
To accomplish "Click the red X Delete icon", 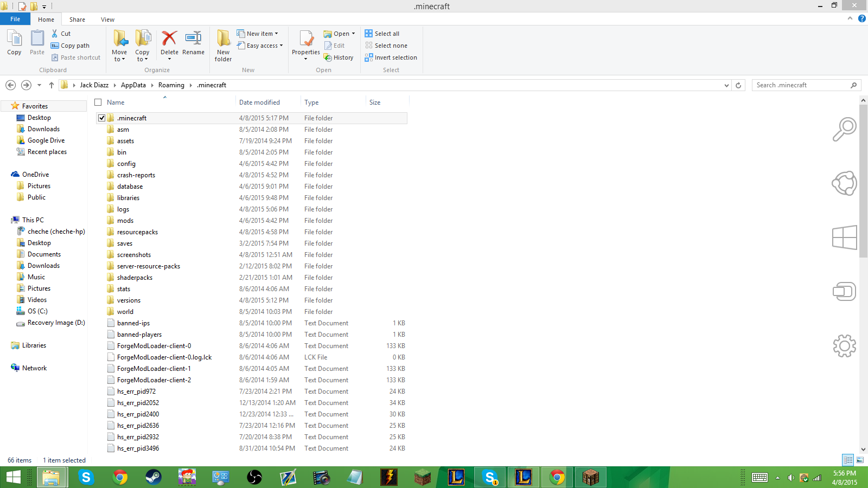I will [x=169, y=38].
